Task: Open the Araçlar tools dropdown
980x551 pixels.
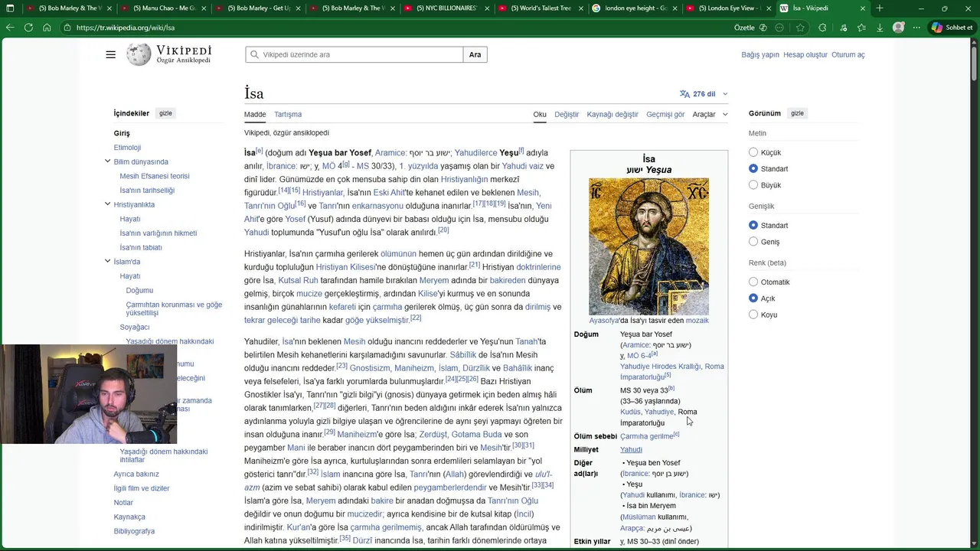Action: [710, 114]
